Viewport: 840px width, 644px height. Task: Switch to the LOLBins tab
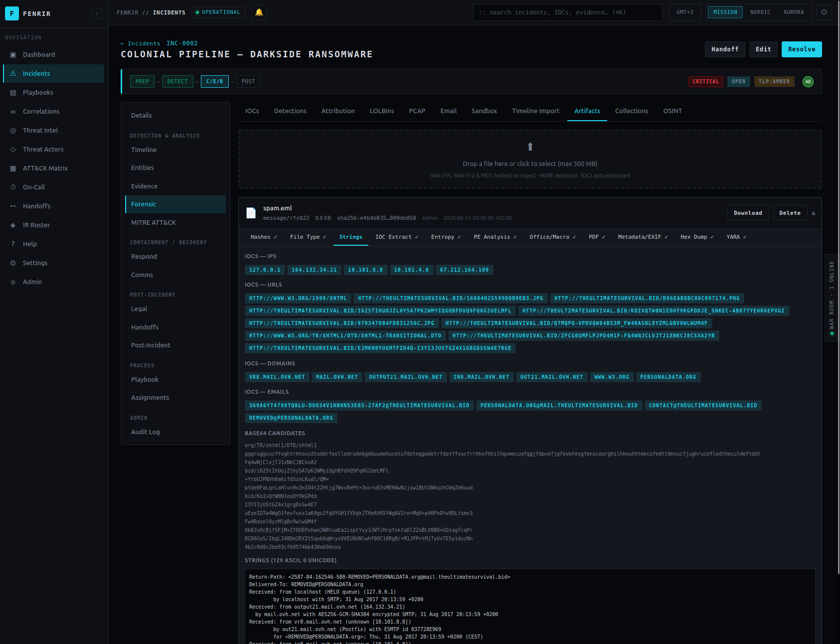pyautogui.click(x=382, y=111)
